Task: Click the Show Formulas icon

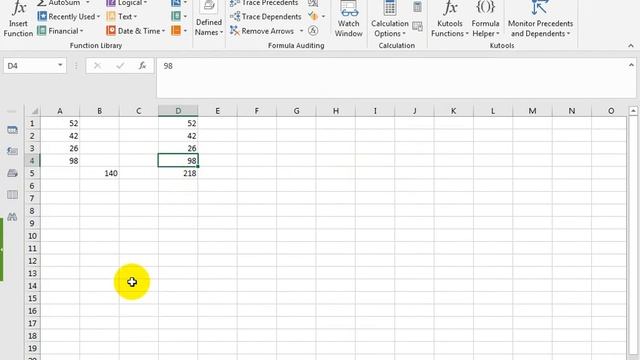Action: click(313, 3)
